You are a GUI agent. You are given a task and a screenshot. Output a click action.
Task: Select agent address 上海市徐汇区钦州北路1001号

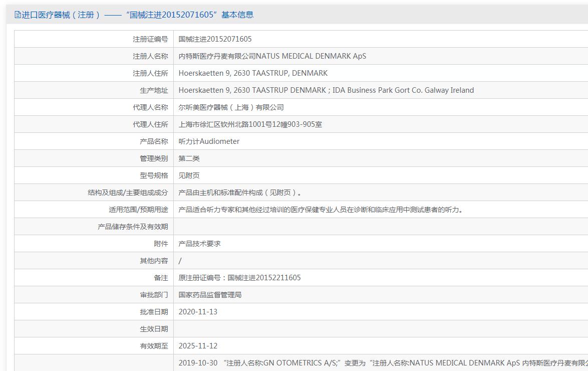click(250, 124)
